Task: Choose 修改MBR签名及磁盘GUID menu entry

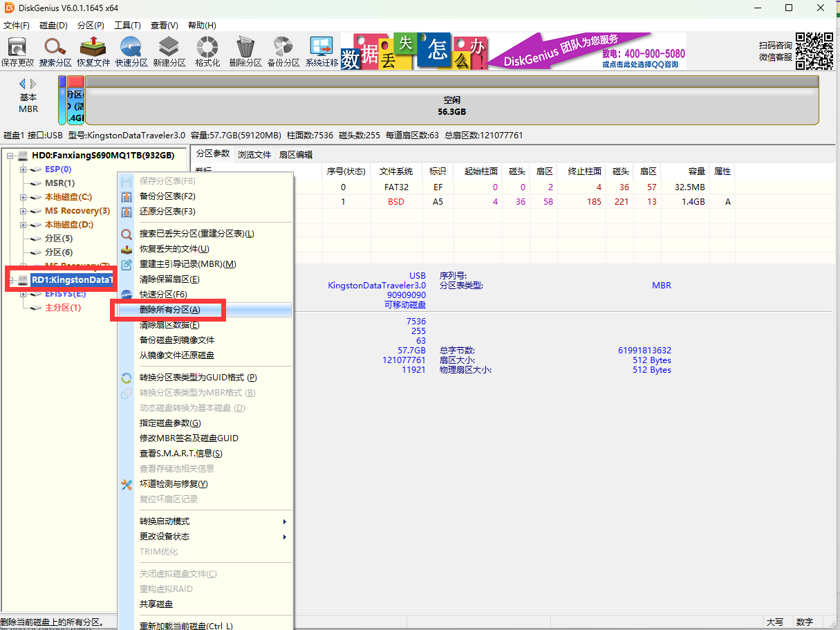Action: [205, 438]
